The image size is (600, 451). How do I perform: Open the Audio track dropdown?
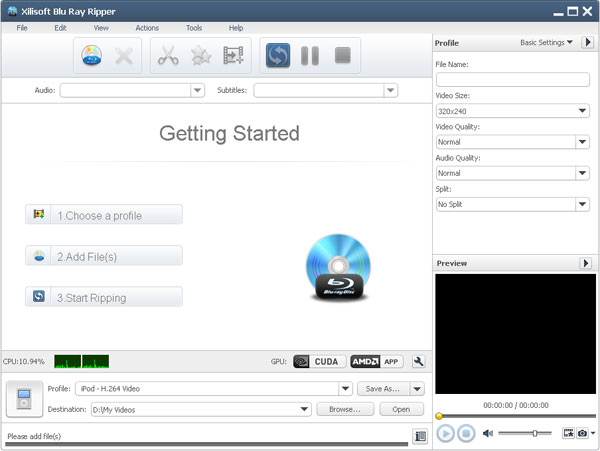click(x=197, y=91)
